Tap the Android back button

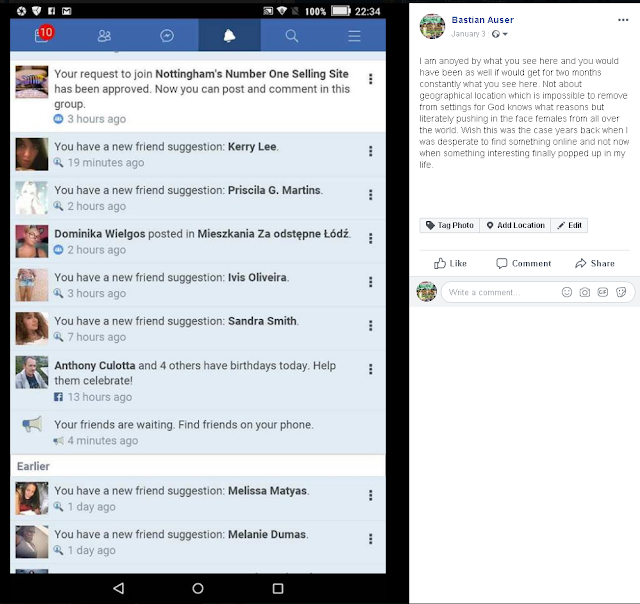(x=119, y=588)
